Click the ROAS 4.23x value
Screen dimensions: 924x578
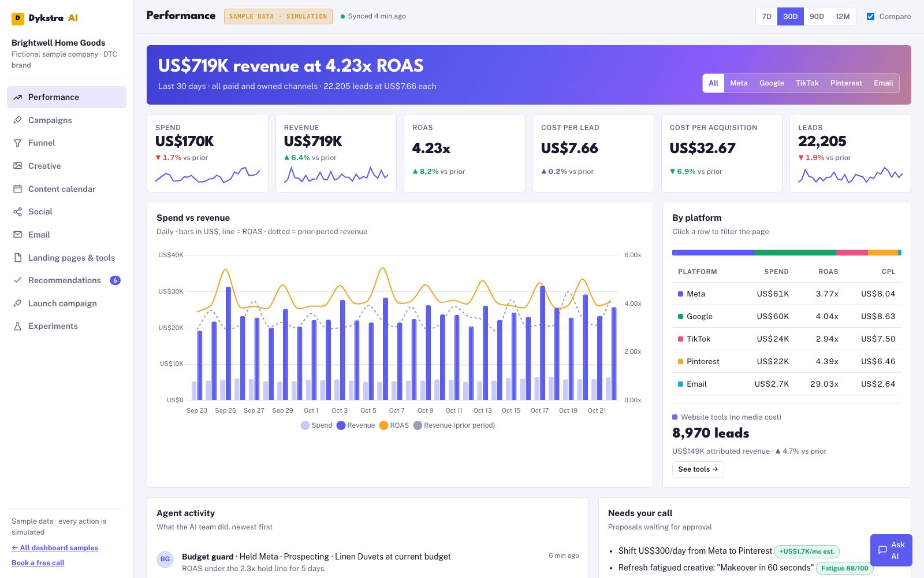click(431, 149)
